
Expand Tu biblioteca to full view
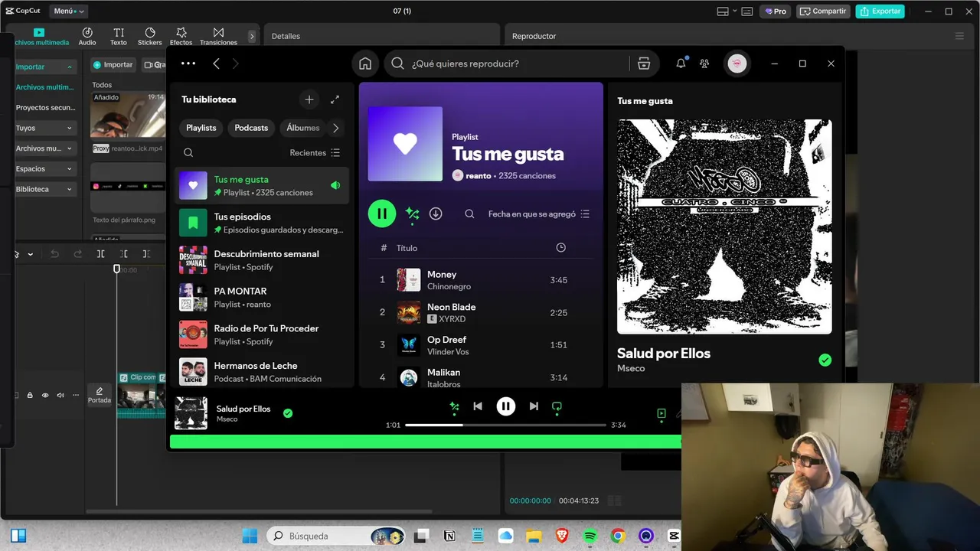point(335,99)
